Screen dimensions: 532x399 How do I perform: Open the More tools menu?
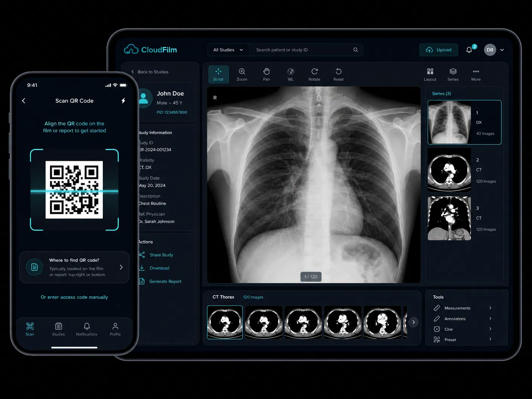(x=476, y=74)
